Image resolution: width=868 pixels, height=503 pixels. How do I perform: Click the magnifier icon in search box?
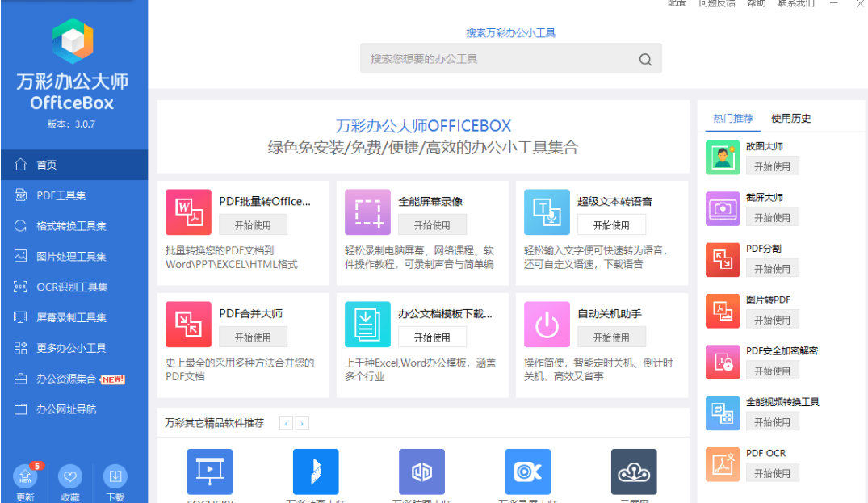(x=645, y=59)
